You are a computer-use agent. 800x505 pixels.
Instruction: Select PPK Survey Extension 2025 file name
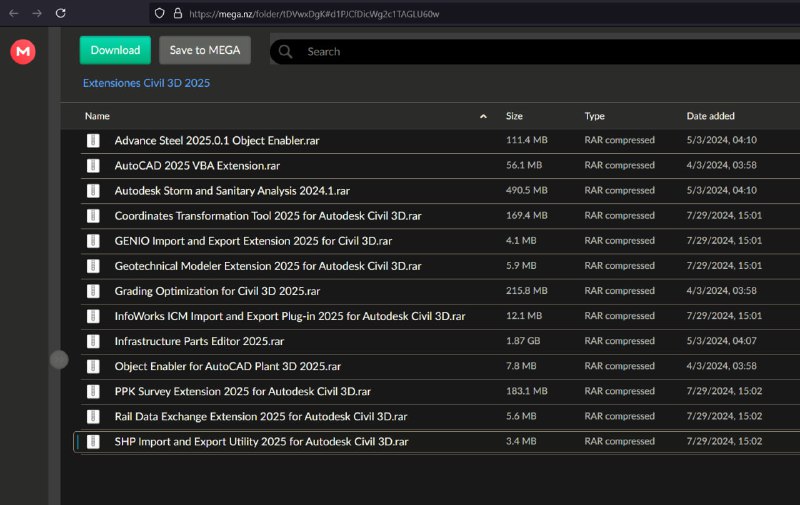(x=242, y=391)
